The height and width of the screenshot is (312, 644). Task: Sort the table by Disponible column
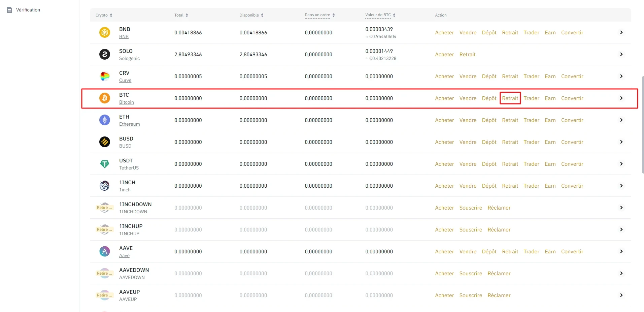(262, 15)
